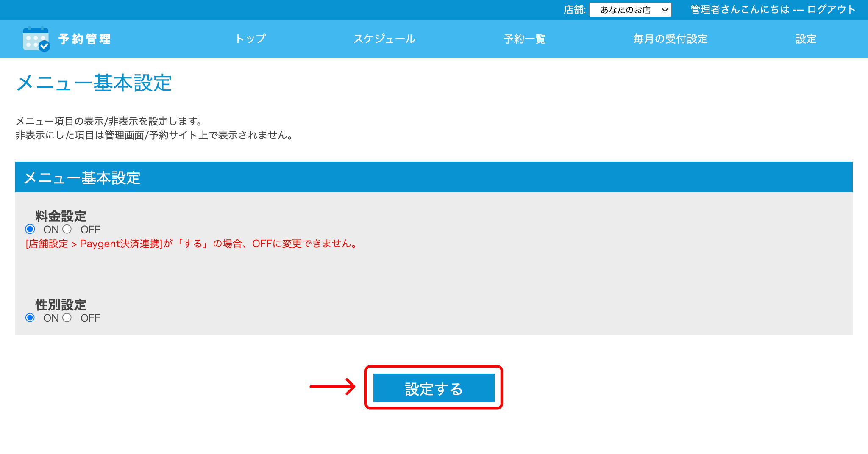The width and height of the screenshot is (868, 454).
Task: Select ON for 性別設定
Action: (30, 318)
